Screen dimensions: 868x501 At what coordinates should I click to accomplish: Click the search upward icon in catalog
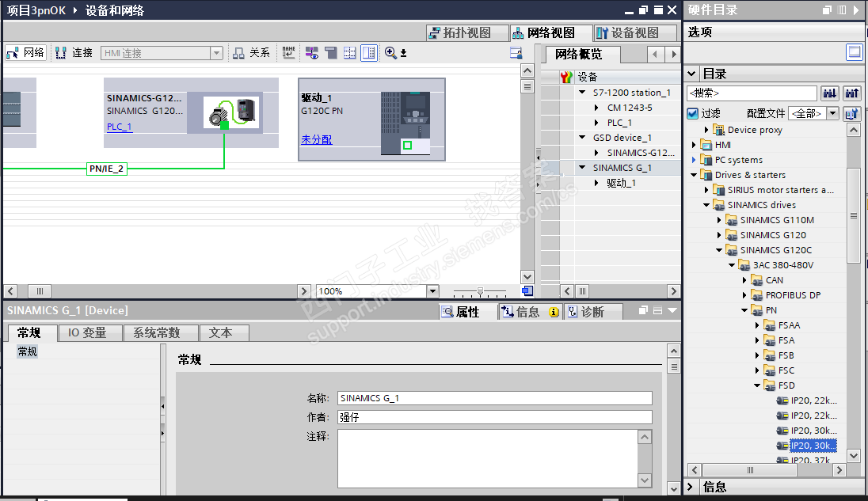pyautogui.click(x=852, y=93)
